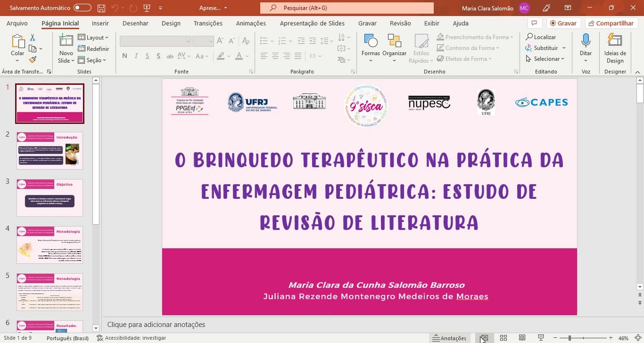
Task: Toggle Sublinhado underline S button
Action: (147, 56)
